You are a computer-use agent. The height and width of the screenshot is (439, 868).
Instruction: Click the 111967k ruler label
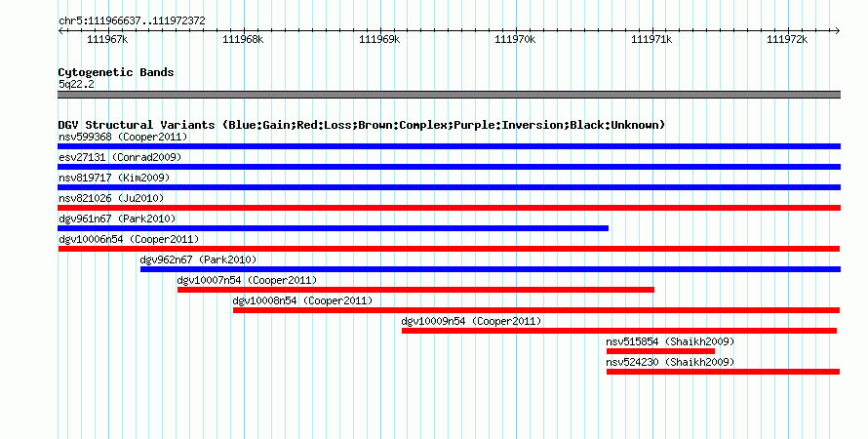(x=107, y=39)
